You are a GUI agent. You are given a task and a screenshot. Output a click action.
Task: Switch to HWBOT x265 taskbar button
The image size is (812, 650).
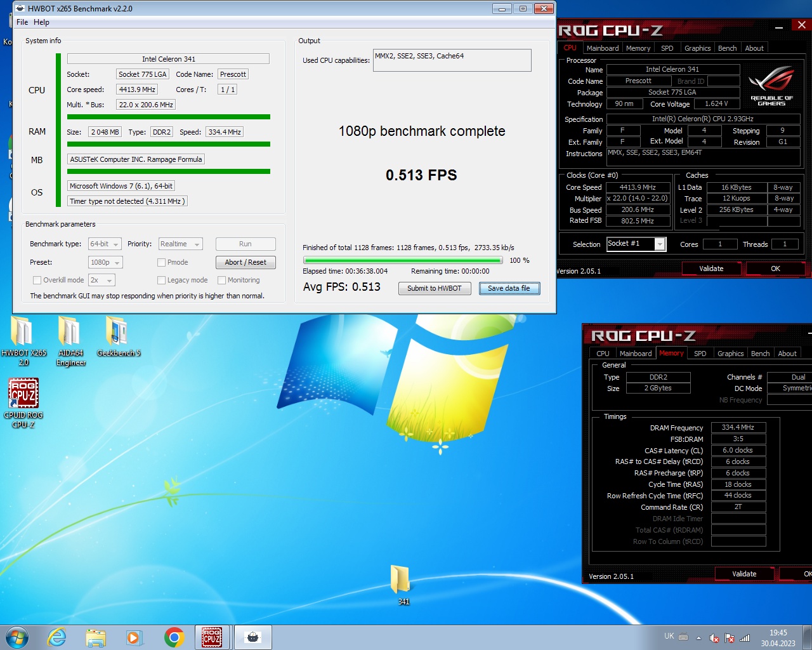(x=253, y=637)
